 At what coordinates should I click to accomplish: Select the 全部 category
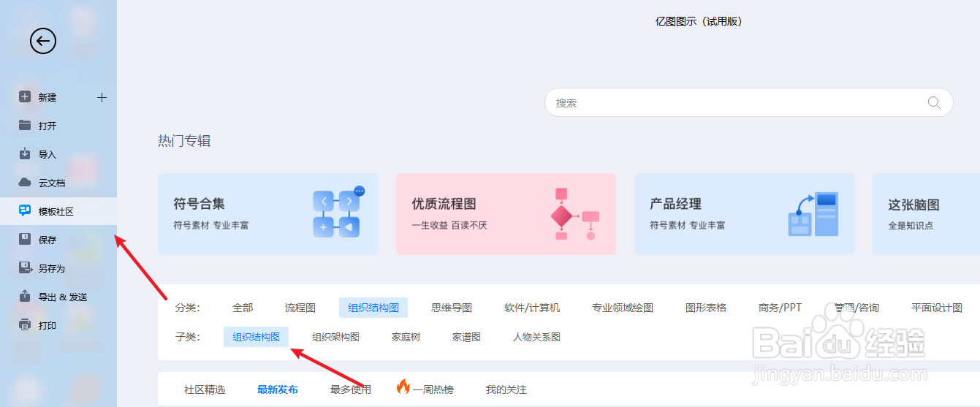(243, 308)
